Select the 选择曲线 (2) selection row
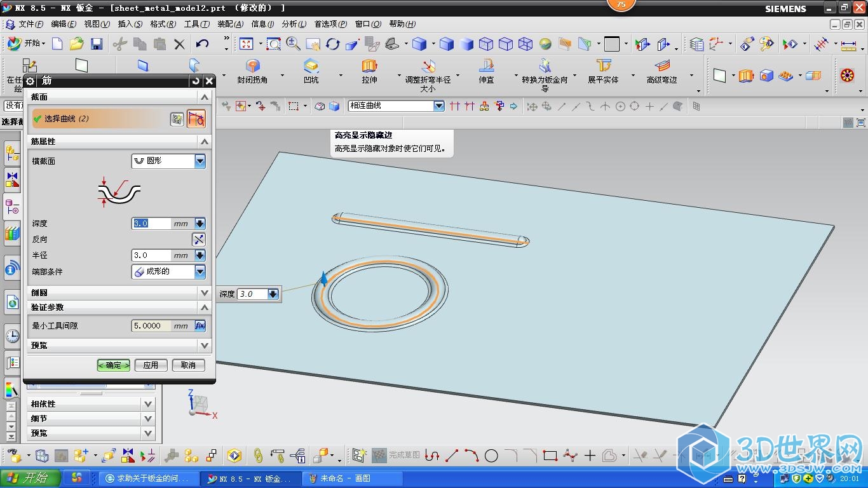The height and width of the screenshot is (488, 868). 100,119
